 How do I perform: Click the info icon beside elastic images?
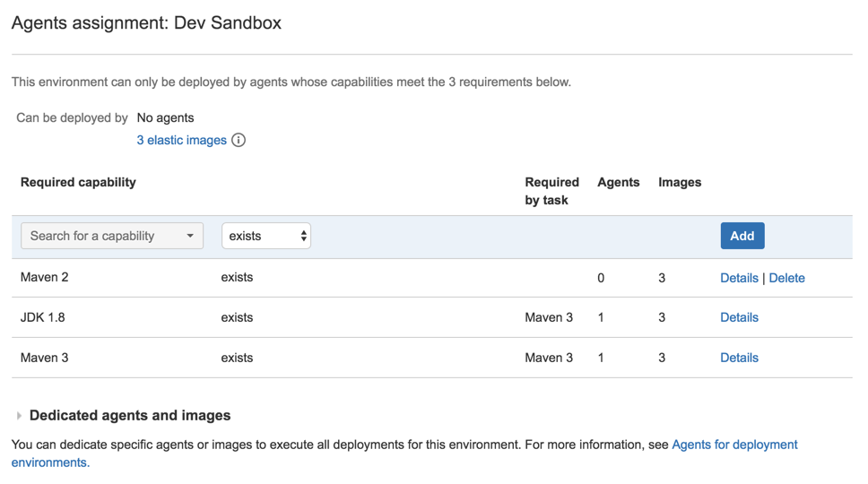pos(239,140)
